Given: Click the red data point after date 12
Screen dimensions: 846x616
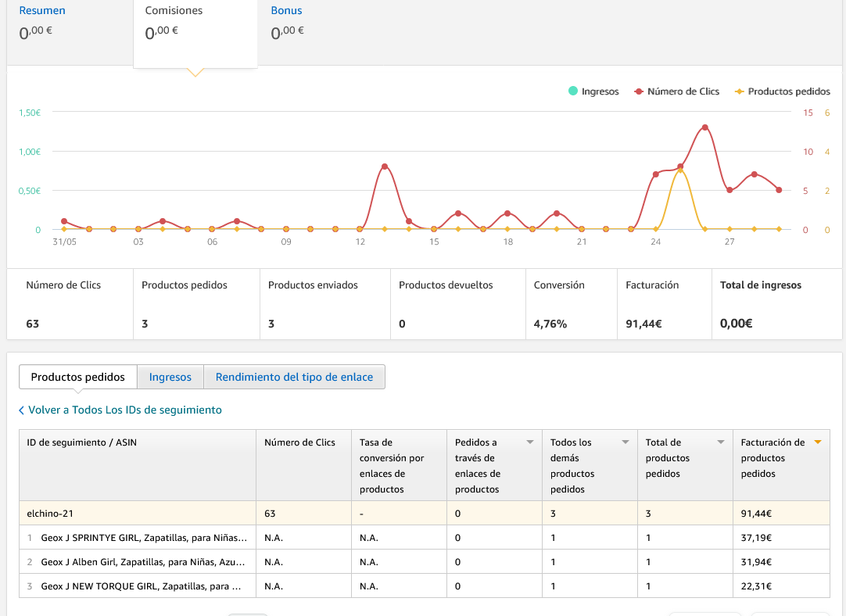Looking at the screenshot, I should coord(385,167).
